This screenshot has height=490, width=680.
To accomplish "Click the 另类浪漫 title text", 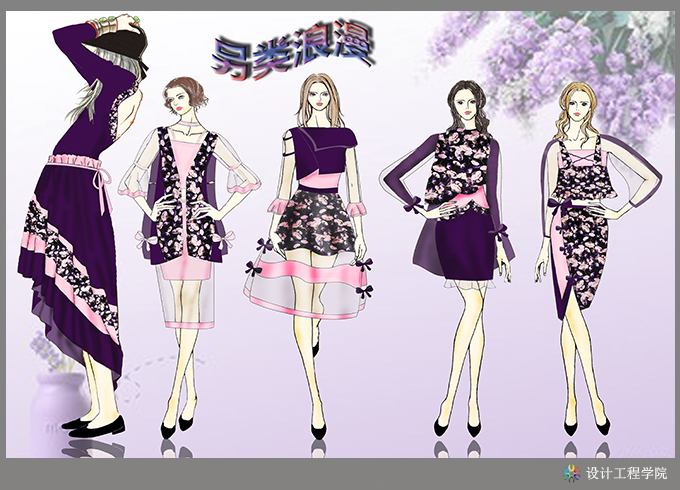I will coord(293,49).
